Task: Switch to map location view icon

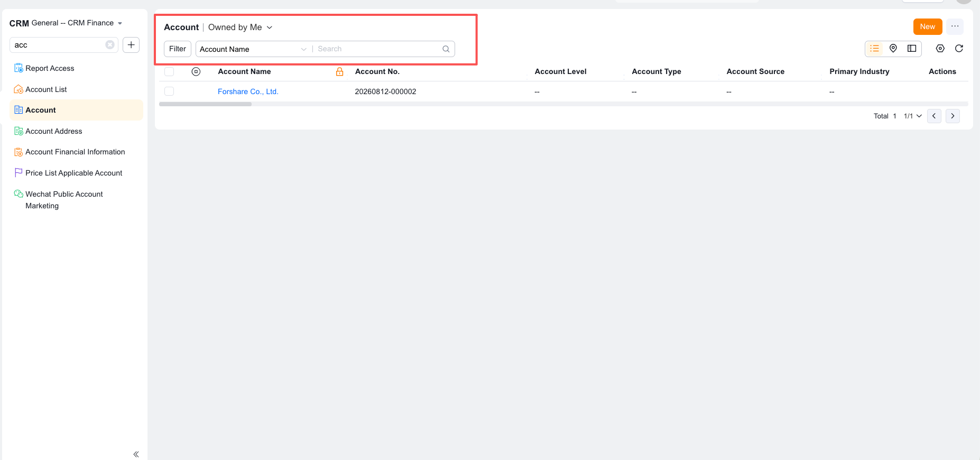Action: tap(893, 49)
